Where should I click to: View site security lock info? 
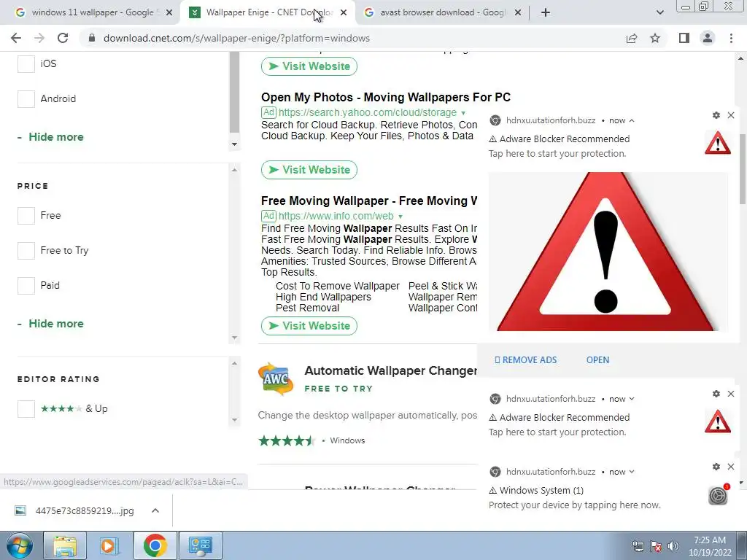coord(92,38)
